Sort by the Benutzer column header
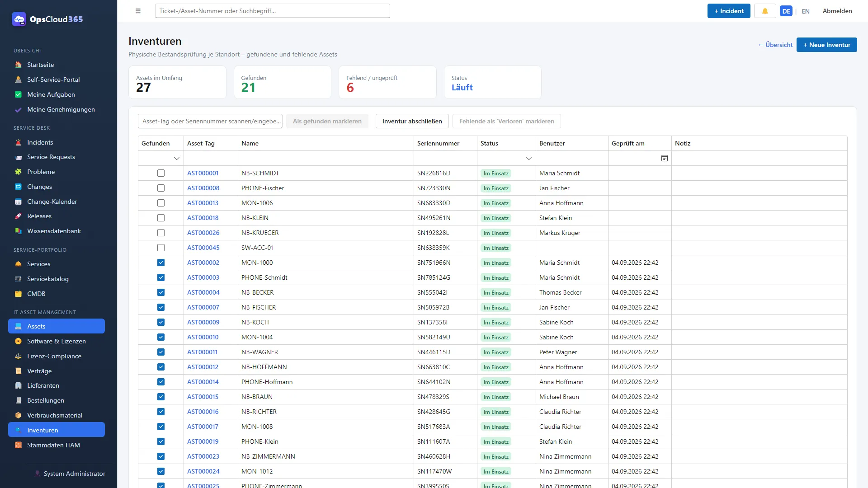The image size is (868, 488). 572,143
